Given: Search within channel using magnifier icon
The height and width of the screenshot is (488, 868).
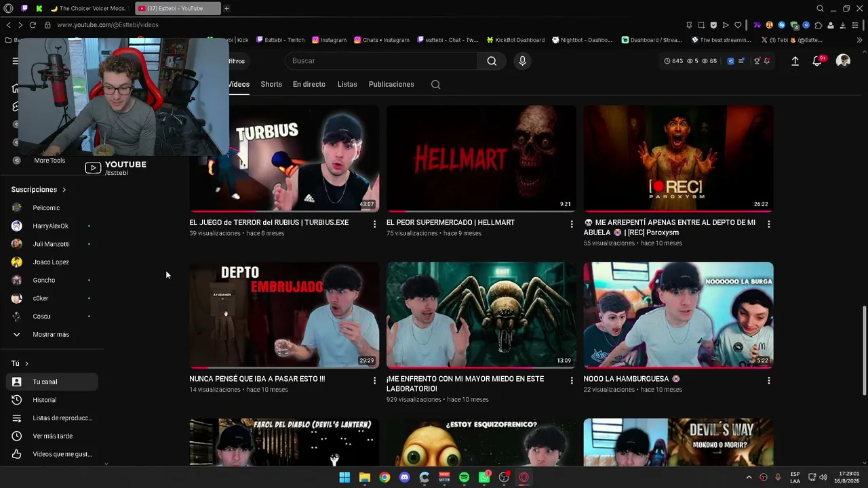Looking at the screenshot, I should coord(435,85).
